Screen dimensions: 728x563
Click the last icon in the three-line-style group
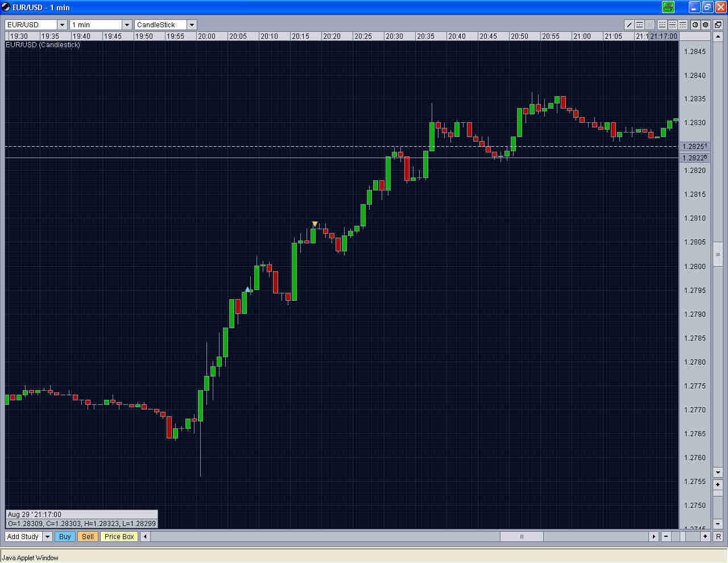point(682,25)
